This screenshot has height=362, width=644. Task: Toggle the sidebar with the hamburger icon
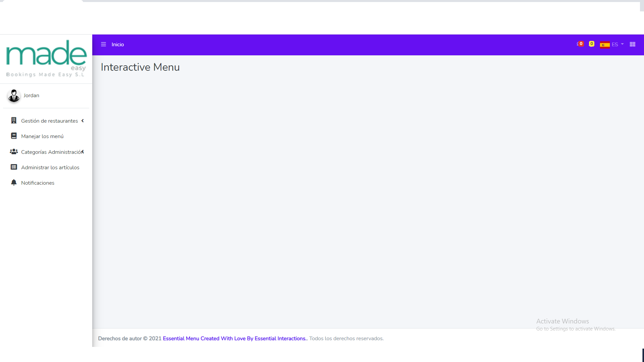coord(103,44)
